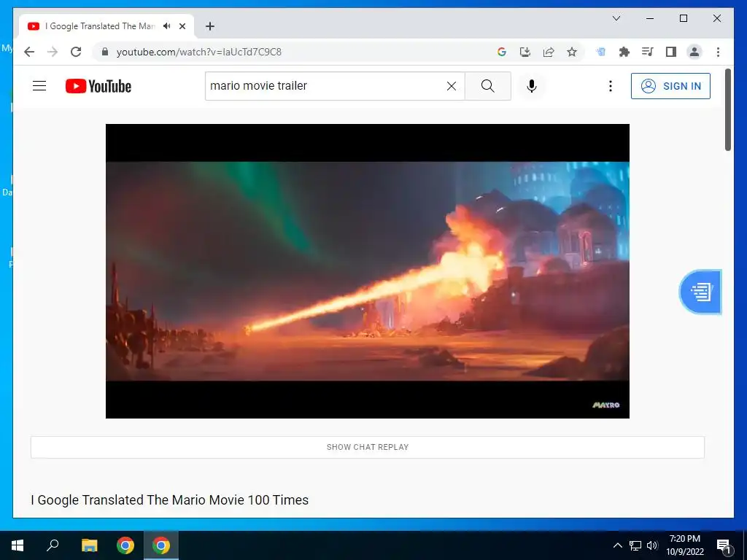
Task: Close the 'I Google Translated The Mar' tab
Action: click(x=182, y=26)
